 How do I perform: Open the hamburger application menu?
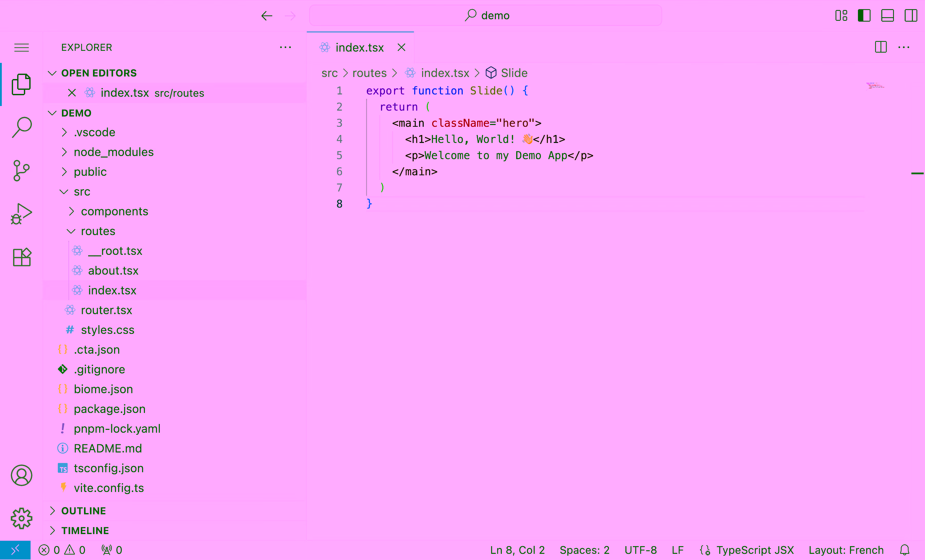(21, 48)
